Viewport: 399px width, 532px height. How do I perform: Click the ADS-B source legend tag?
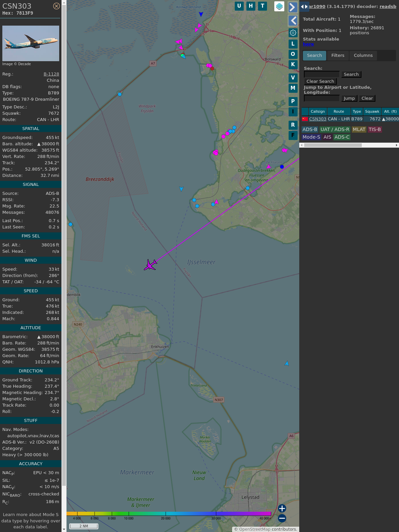(x=310, y=130)
